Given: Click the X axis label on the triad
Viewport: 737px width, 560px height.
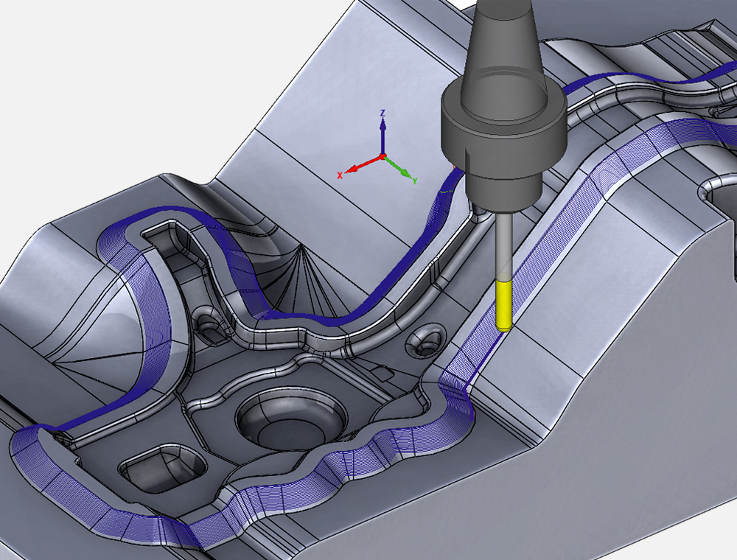Looking at the screenshot, I should coord(340,175).
